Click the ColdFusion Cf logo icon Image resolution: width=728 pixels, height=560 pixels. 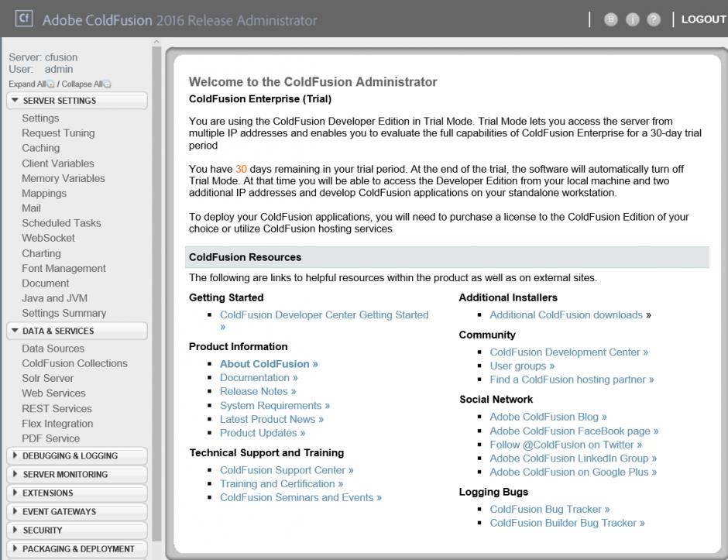point(24,19)
